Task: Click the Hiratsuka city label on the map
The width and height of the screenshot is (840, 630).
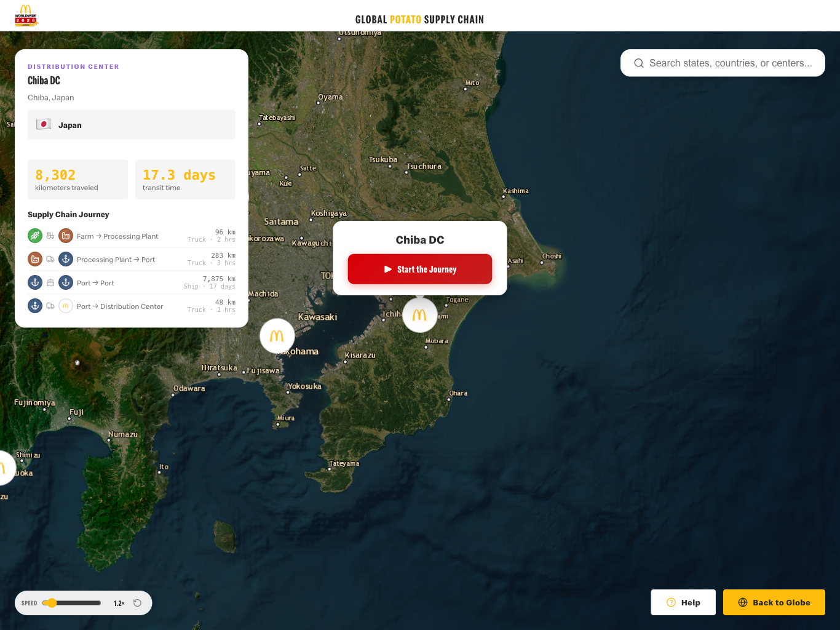Action: tap(220, 368)
